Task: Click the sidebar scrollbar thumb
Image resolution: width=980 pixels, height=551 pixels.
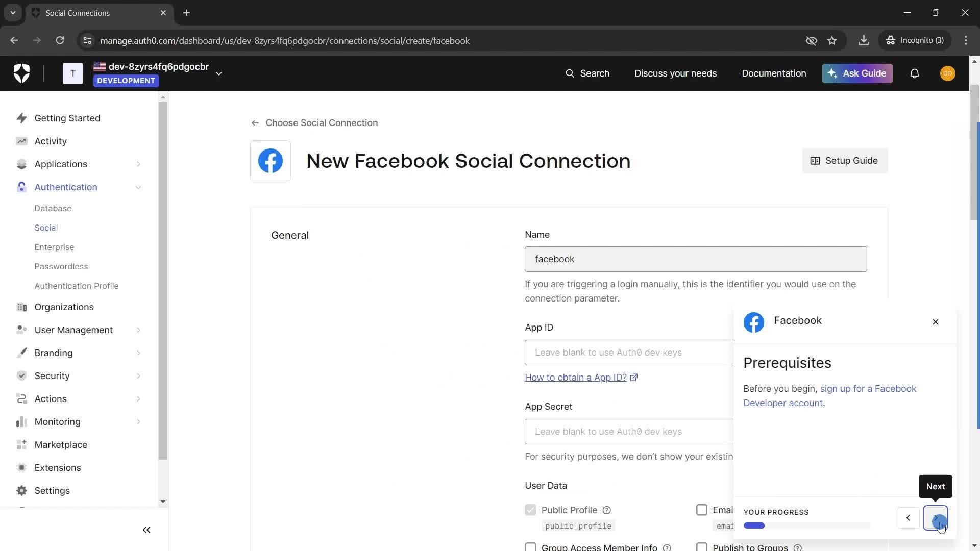Action: coord(163,281)
